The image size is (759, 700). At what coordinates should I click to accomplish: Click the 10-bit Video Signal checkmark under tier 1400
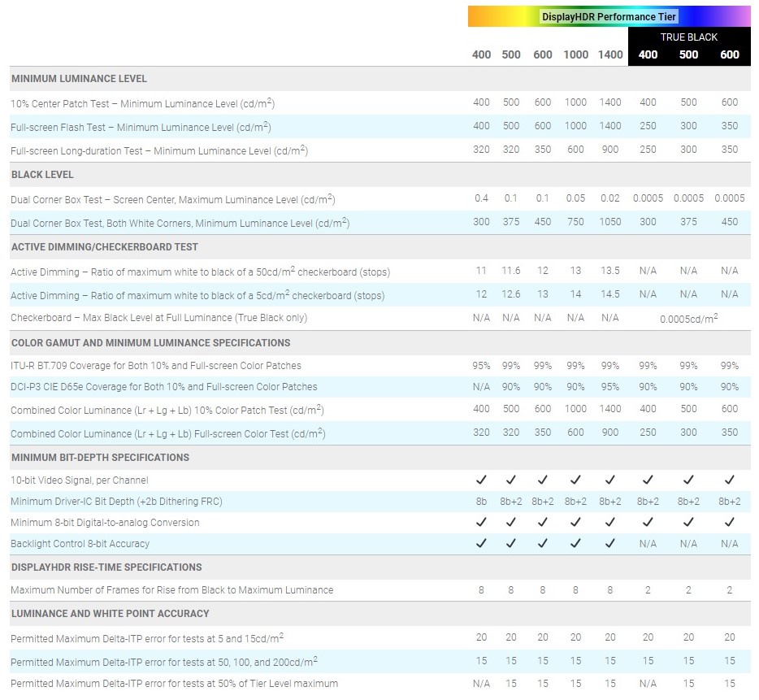point(610,480)
